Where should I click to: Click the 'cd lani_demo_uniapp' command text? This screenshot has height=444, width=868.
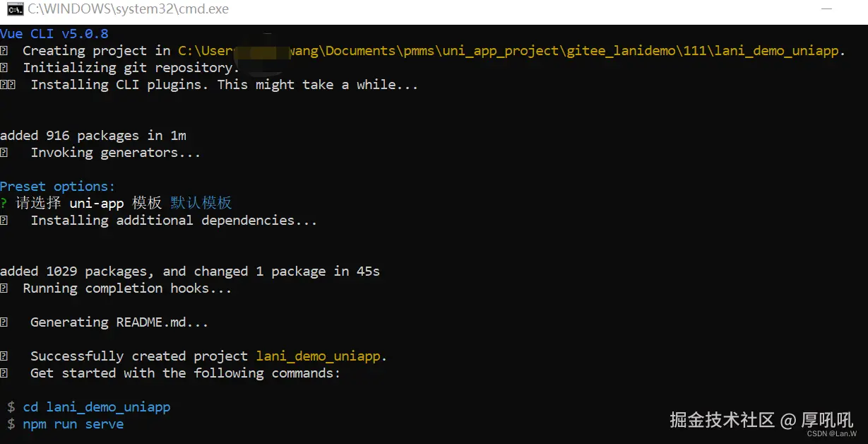[96, 407]
